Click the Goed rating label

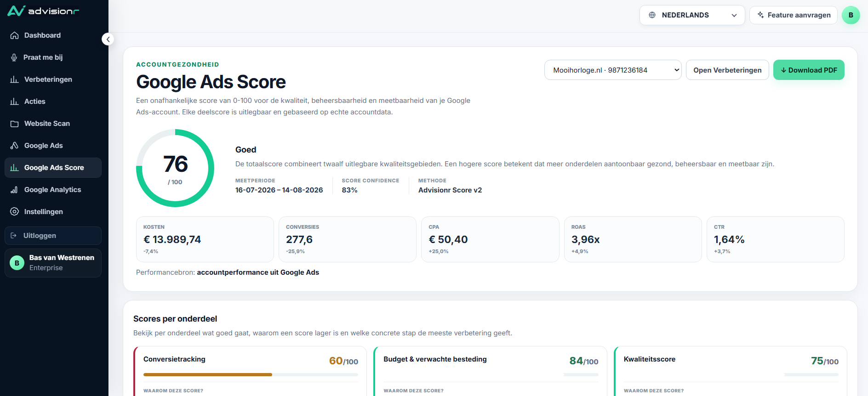point(246,150)
